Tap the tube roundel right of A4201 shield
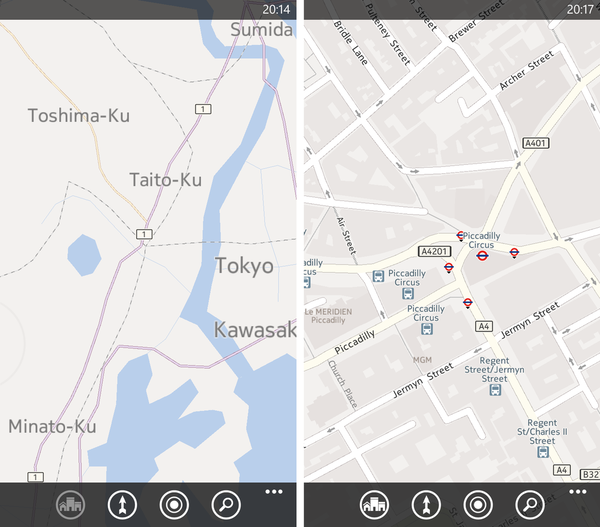Screen dimensions: 600x527 [449, 267]
